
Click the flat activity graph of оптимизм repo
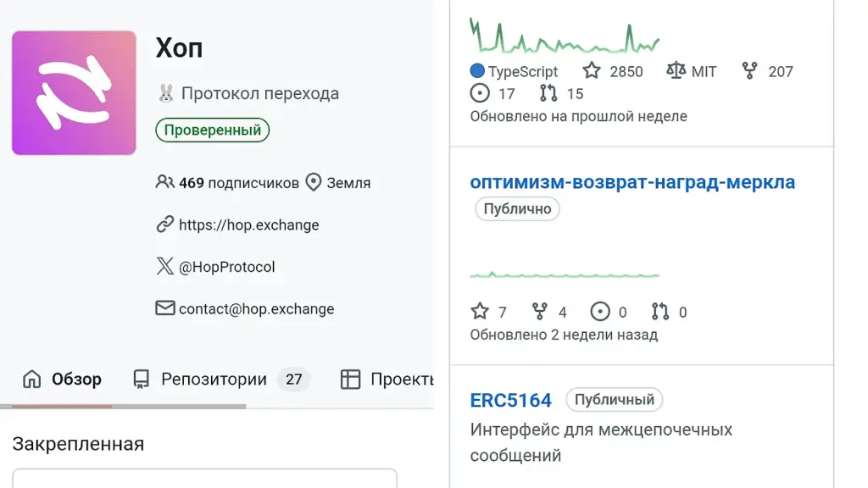(x=565, y=274)
